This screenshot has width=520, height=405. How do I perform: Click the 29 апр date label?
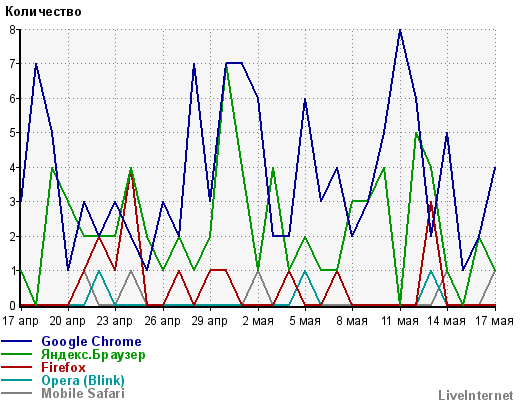210,321
